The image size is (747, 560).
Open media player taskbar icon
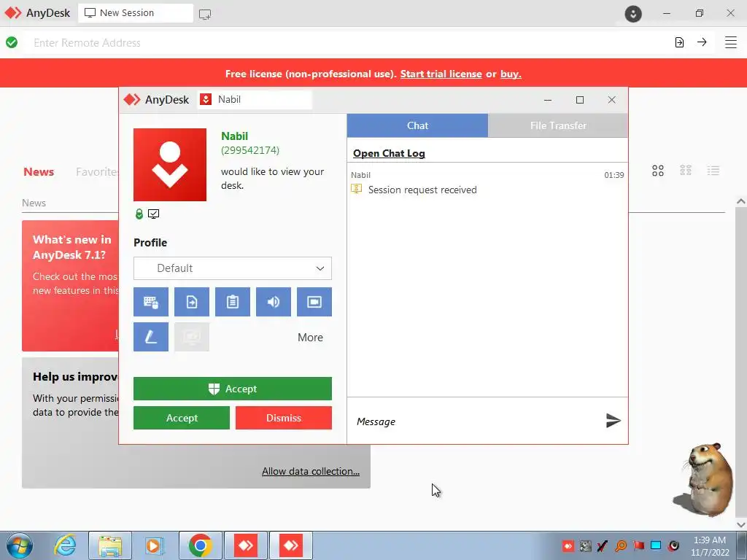[154, 545]
